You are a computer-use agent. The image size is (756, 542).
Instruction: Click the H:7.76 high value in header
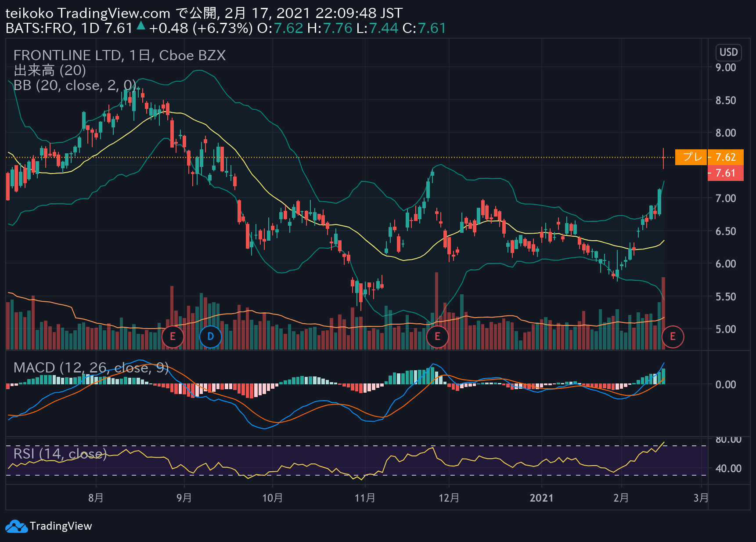pos(330,28)
